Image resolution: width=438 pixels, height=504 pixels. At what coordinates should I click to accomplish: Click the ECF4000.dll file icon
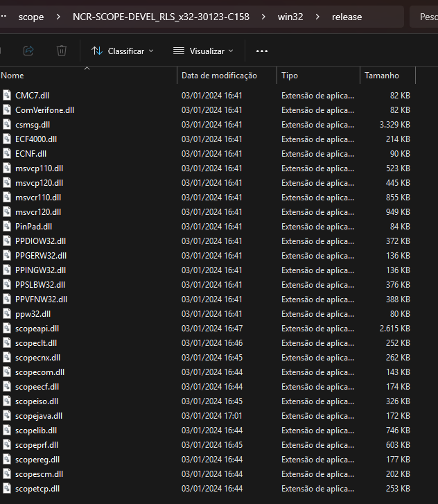click(x=7, y=139)
